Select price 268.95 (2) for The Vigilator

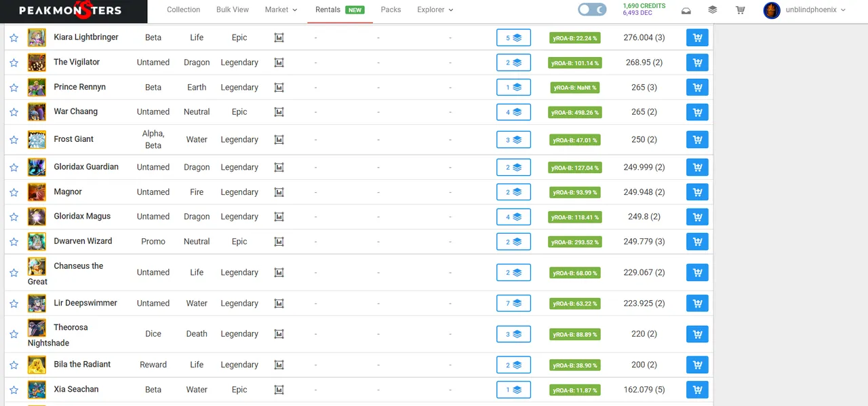click(x=644, y=62)
